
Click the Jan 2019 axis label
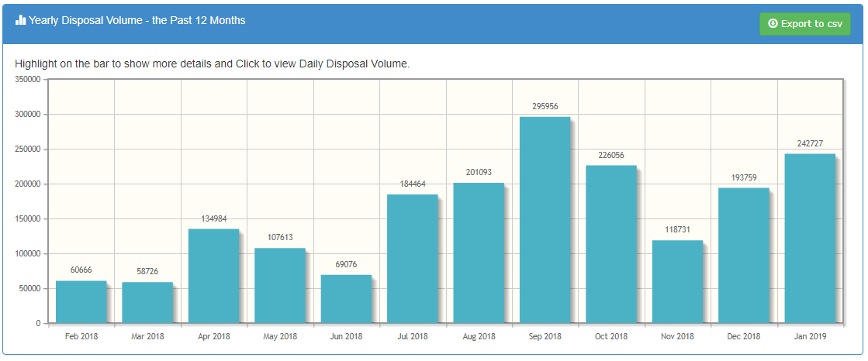(811, 336)
